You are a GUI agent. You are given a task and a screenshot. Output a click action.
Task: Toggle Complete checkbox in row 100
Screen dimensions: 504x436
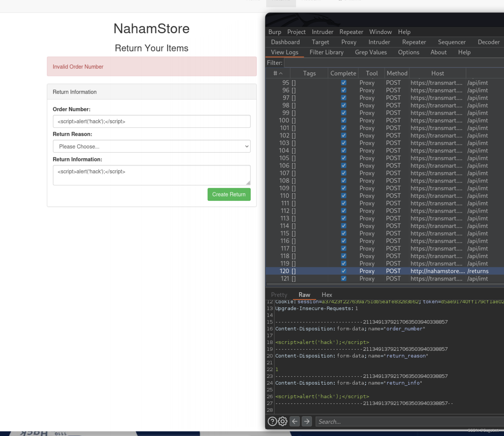[344, 120]
